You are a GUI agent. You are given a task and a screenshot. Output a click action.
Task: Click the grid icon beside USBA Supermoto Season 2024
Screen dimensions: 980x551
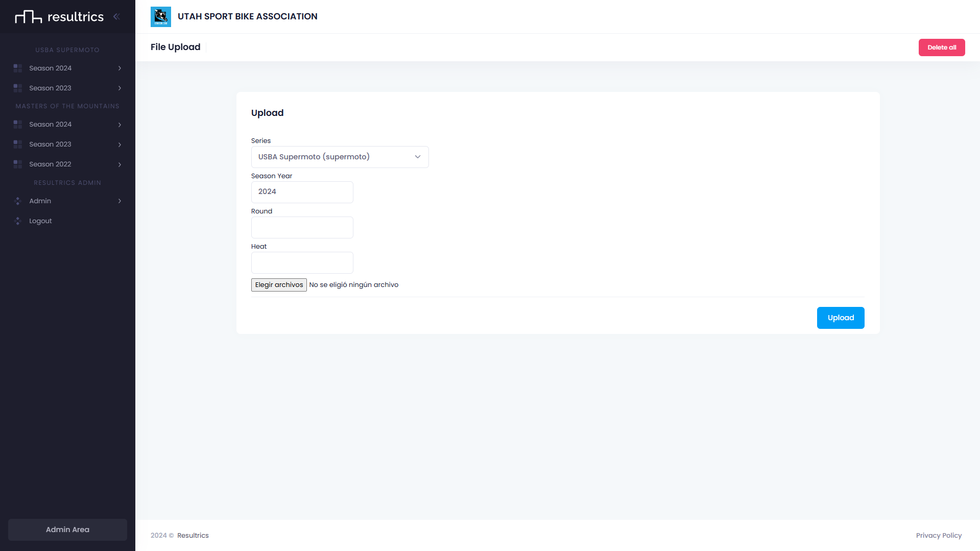[18, 68]
